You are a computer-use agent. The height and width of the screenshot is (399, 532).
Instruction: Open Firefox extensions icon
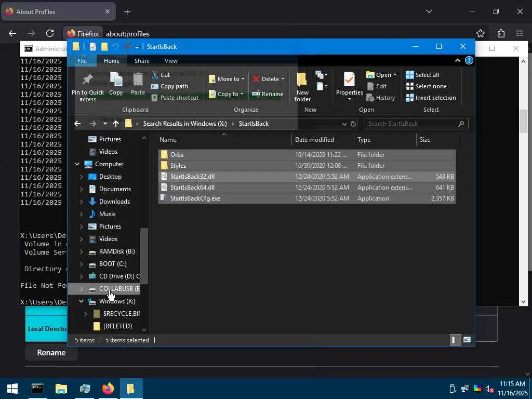tap(501, 33)
